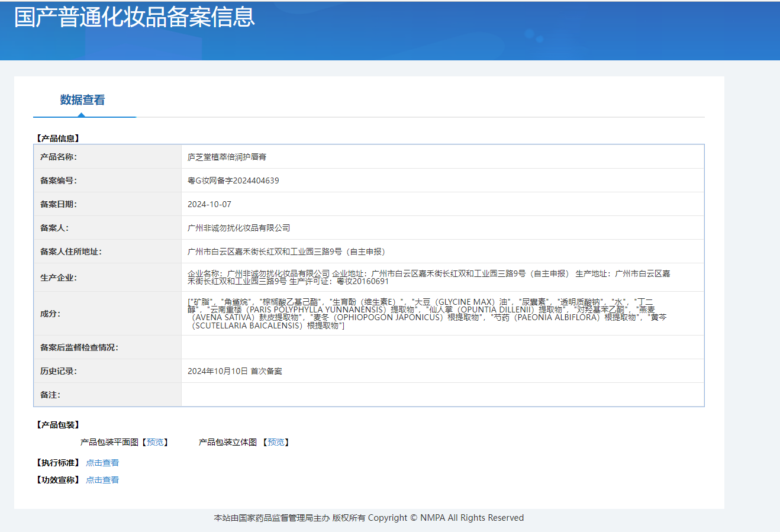
Task: Click the history entry 2024年10月10日 首次备案
Action: 234,371
